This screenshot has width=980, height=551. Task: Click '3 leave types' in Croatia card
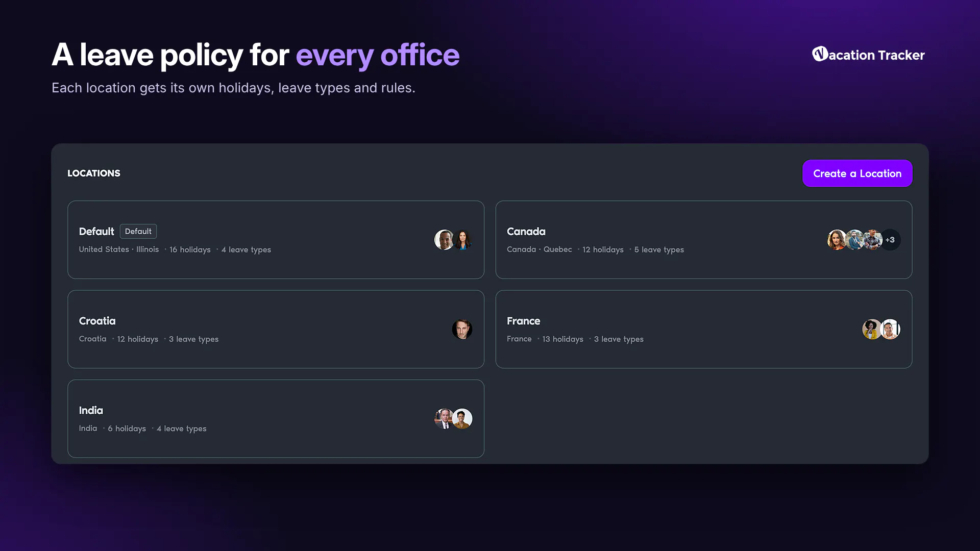[x=193, y=339]
